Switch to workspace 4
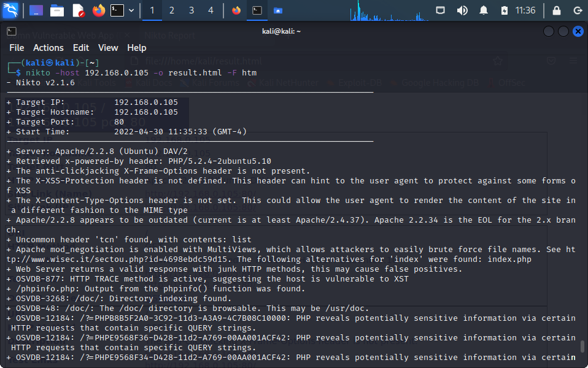588x368 pixels. 211,10
